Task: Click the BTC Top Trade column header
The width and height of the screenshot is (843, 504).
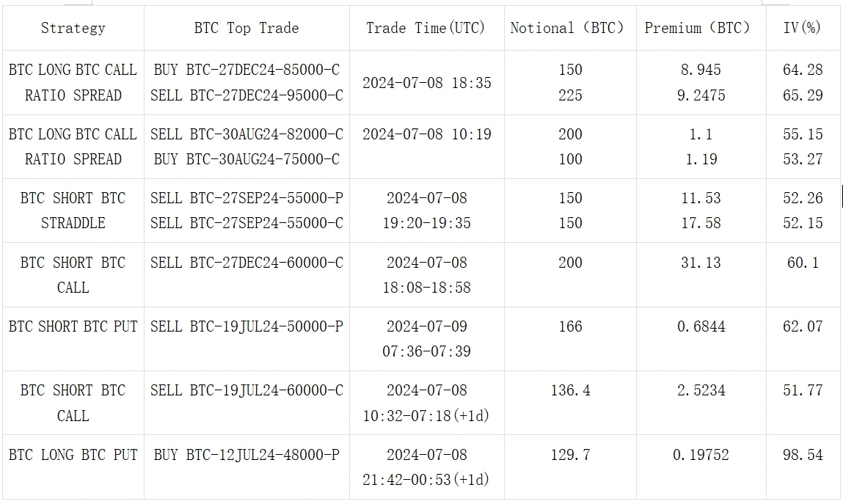Action: (x=247, y=28)
